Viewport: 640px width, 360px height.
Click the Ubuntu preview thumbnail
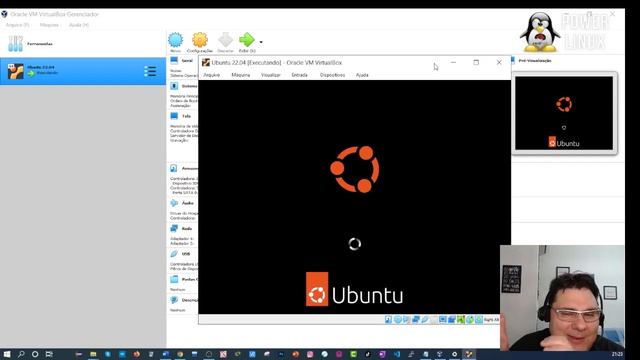point(564,113)
